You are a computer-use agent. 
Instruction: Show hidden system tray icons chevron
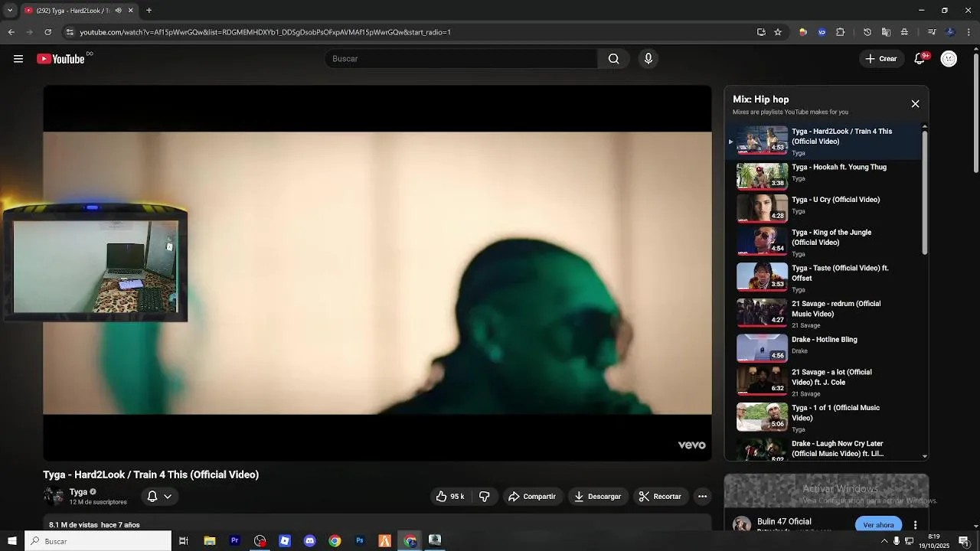(884, 541)
